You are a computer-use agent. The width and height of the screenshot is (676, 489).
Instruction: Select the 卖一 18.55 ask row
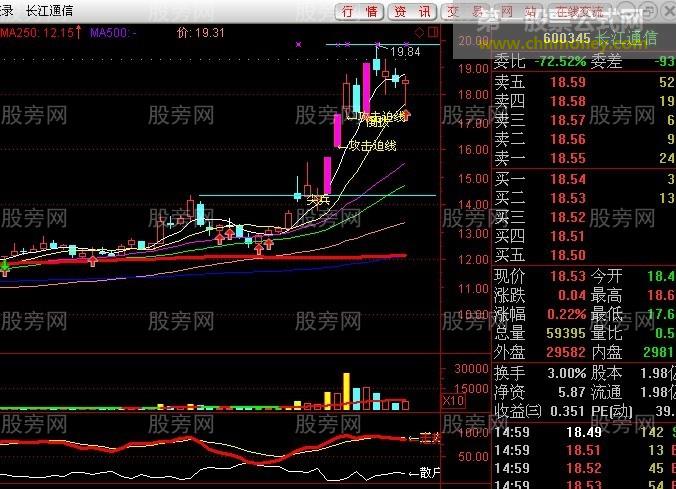[x=584, y=158]
